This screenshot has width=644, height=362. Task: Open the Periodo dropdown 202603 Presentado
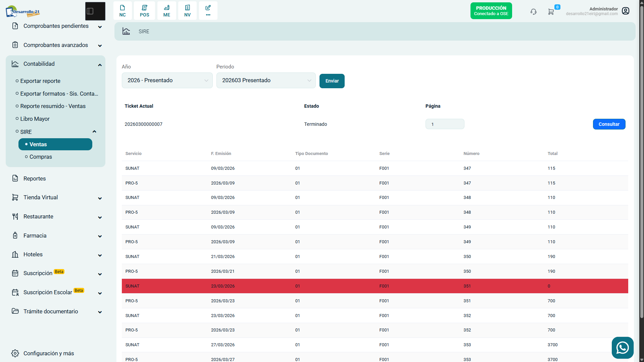pos(266,81)
